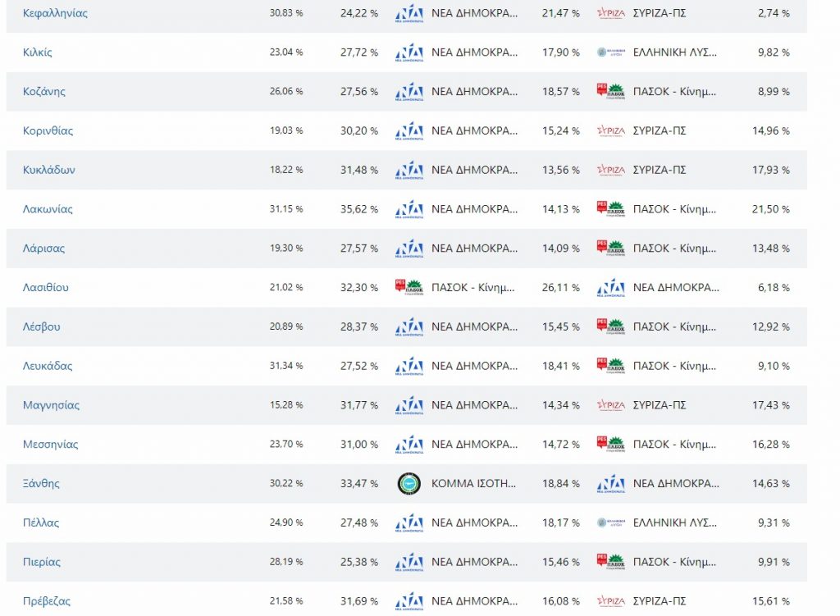Open the Κορινθίας region link
Viewport: 840px width, 616px height.
(48, 131)
